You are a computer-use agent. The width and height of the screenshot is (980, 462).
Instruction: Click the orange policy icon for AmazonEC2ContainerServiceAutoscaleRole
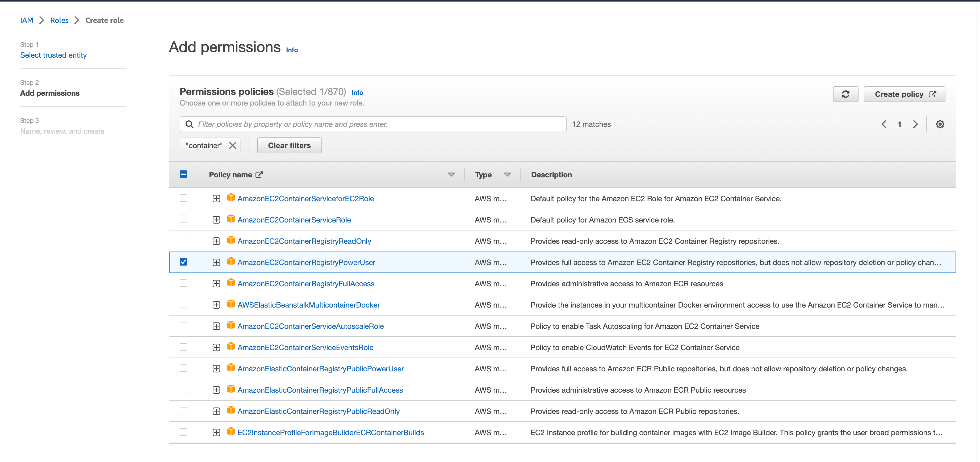(x=231, y=325)
